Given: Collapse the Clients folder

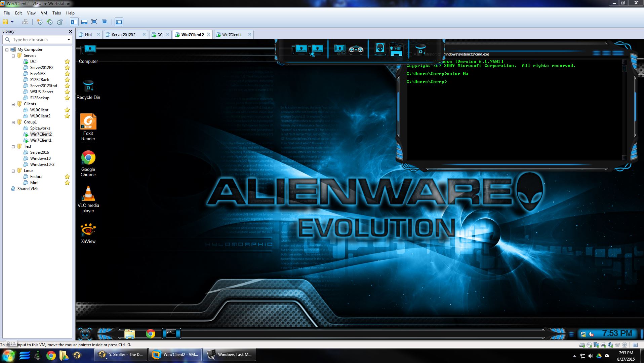Looking at the screenshot, I should pos(13,104).
